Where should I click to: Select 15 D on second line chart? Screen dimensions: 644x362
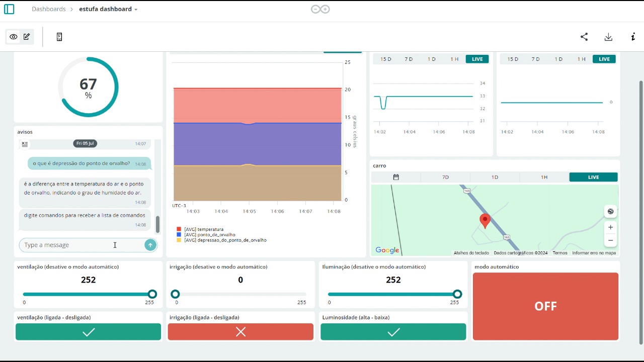pos(513,59)
